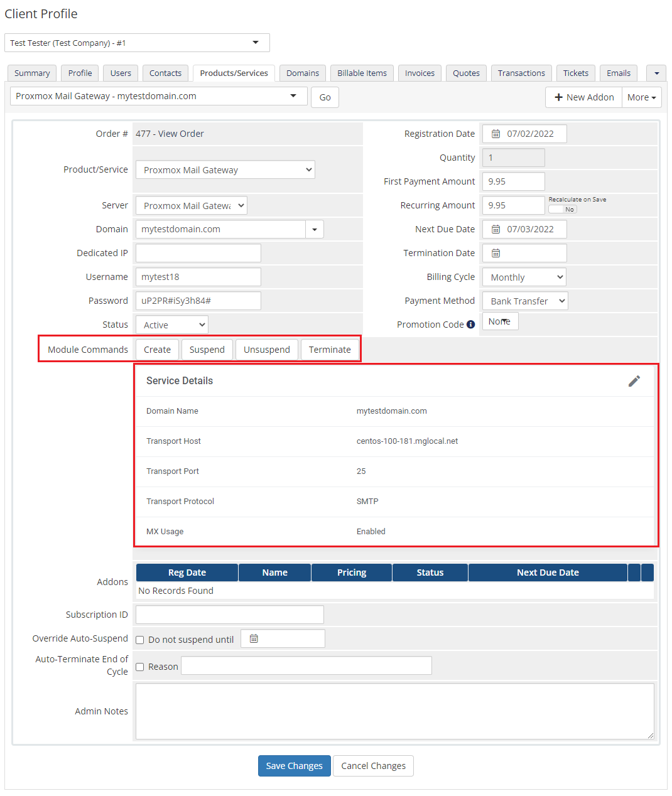Click the Dedicated IP input field
This screenshot has width=672, height=796.
pyautogui.click(x=198, y=253)
